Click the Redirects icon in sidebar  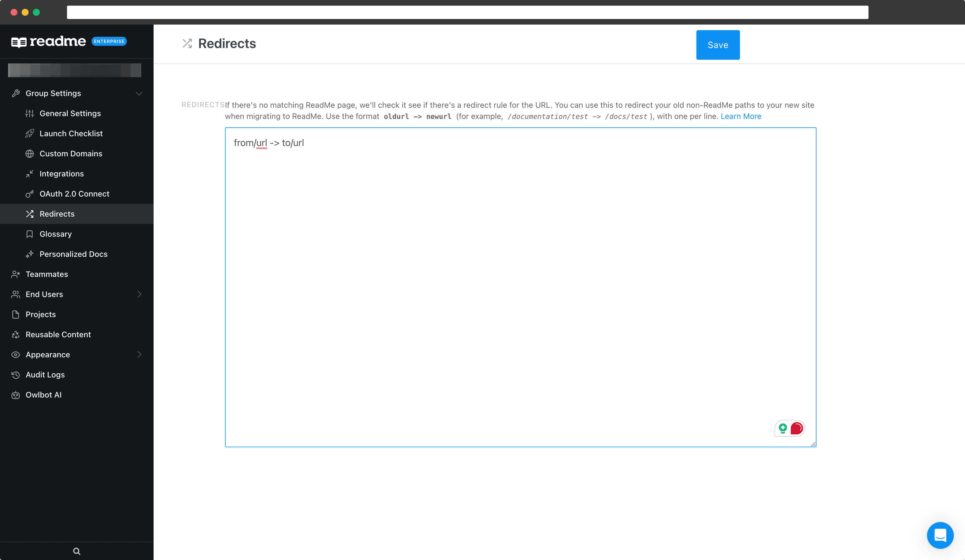click(30, 213)
